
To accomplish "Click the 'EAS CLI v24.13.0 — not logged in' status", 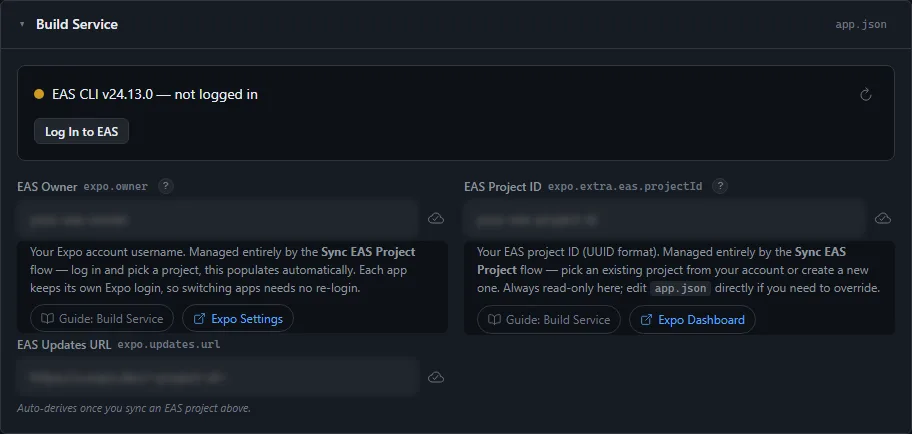I will point(155,94).
